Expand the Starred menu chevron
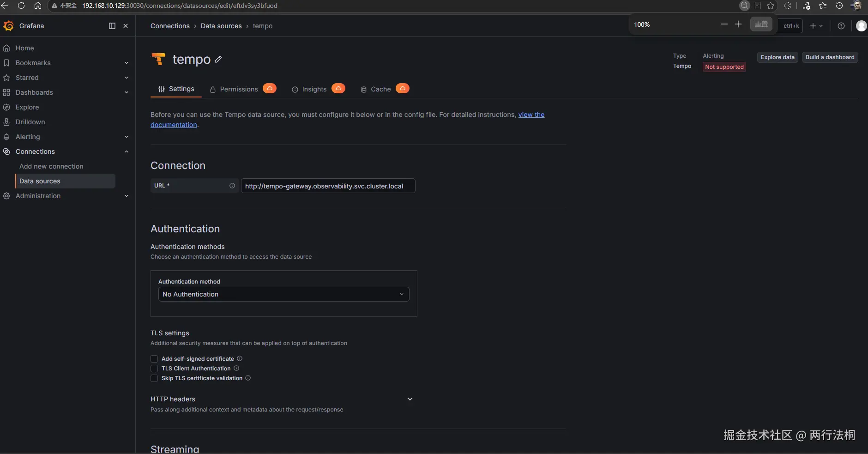Viewport: 868px width, 454px height. pyautogui.click(x=127, y=78)
